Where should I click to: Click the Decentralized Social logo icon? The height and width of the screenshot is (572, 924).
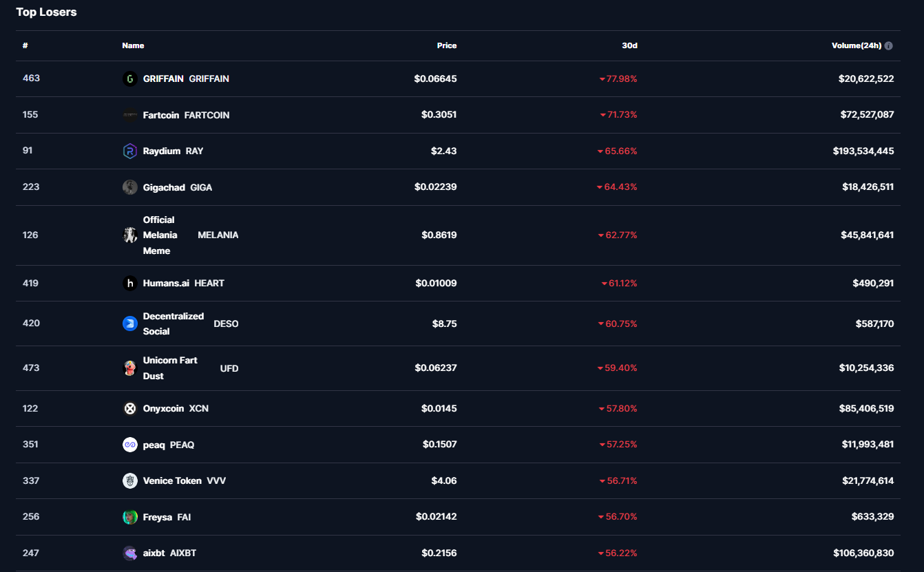click(129, 324)
